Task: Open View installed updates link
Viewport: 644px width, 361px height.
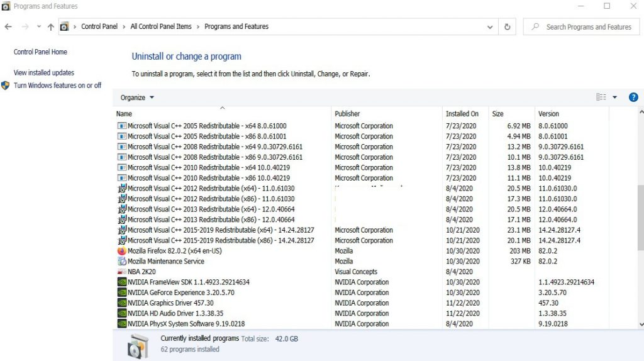Action: tap(44, 73)
